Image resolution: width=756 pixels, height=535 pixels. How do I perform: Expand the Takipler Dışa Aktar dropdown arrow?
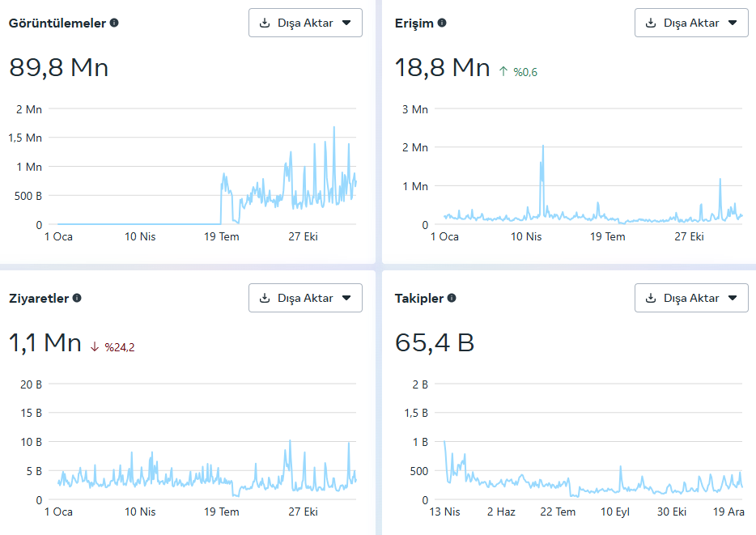coord(733,298)
